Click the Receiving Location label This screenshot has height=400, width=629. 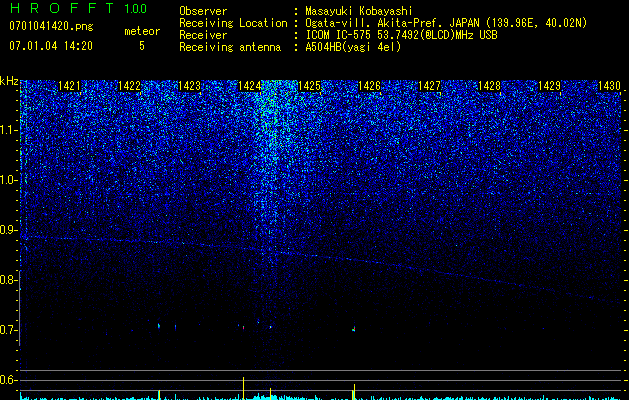click(x=233, y=23)
